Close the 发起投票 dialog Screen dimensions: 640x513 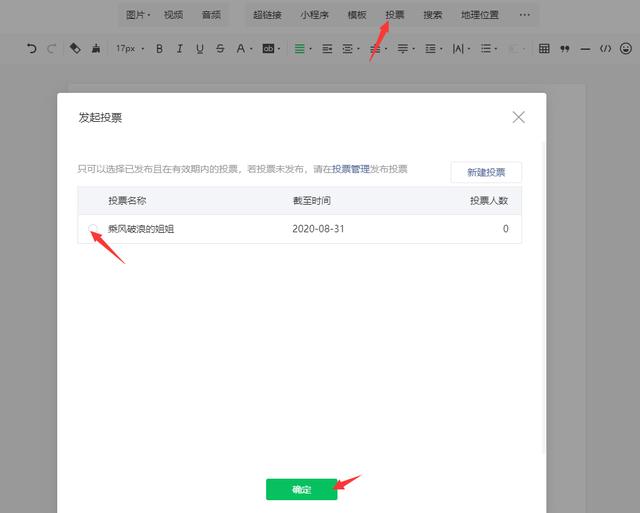coord(518,117)
